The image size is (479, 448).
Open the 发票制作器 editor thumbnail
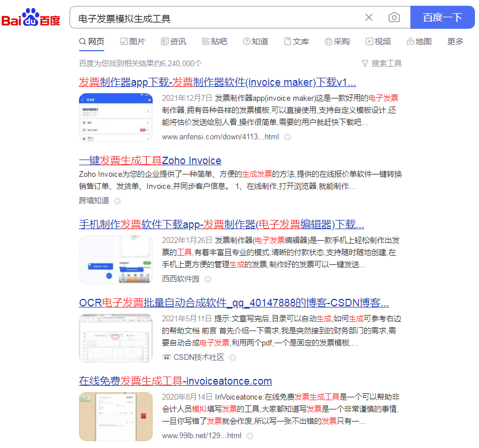[x=116, y=260]
